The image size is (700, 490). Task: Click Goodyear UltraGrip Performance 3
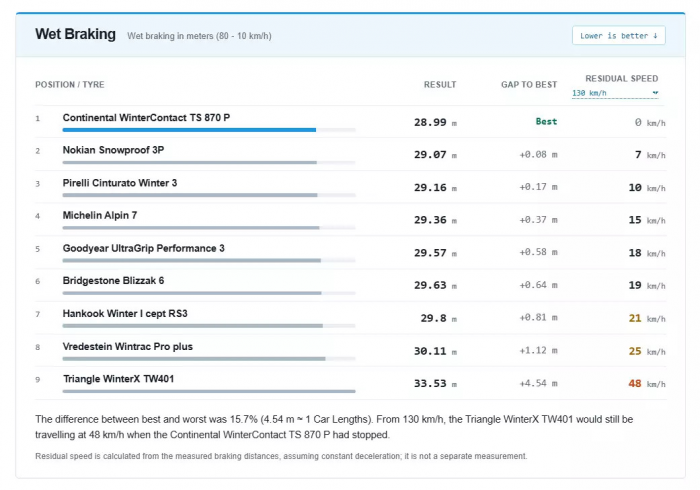[143, 249]
